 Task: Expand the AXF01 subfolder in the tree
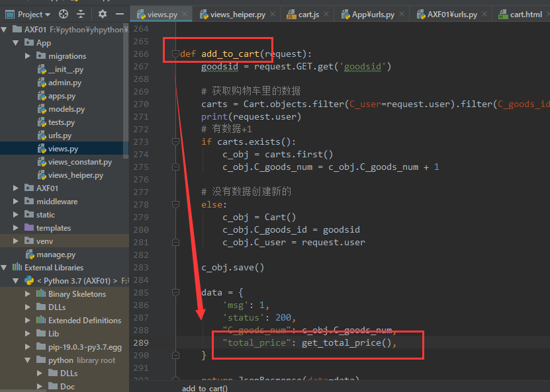click(16, 188)
